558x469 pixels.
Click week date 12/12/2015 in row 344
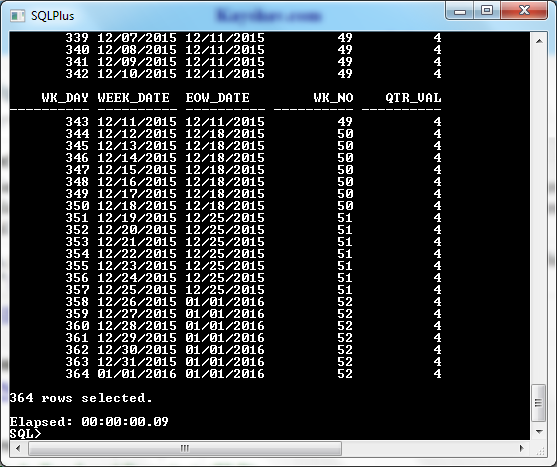[137, 134]
